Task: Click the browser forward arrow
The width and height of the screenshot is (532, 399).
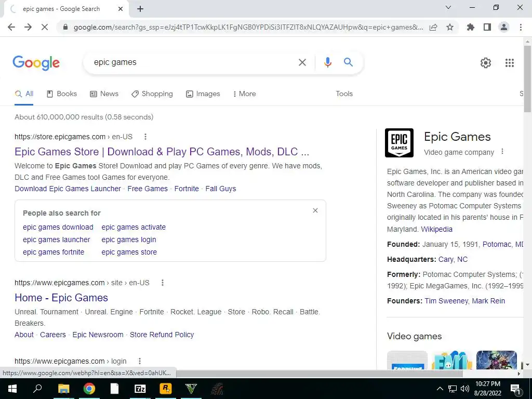Action: 28,27
